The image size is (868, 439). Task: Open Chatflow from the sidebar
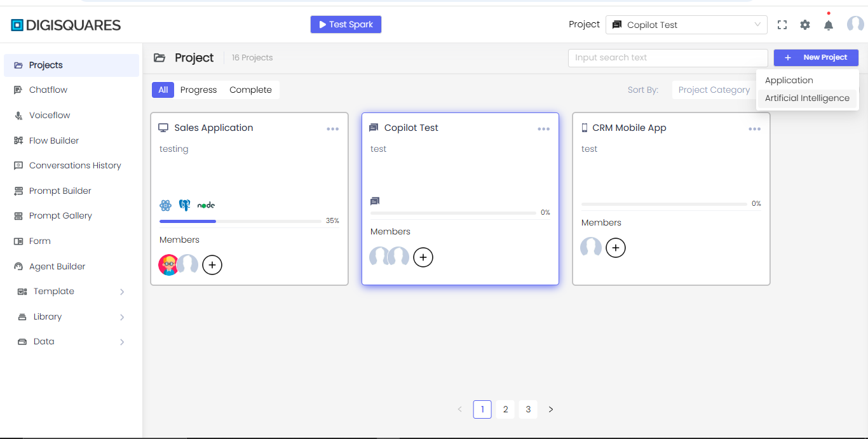(x=71, y=90)
